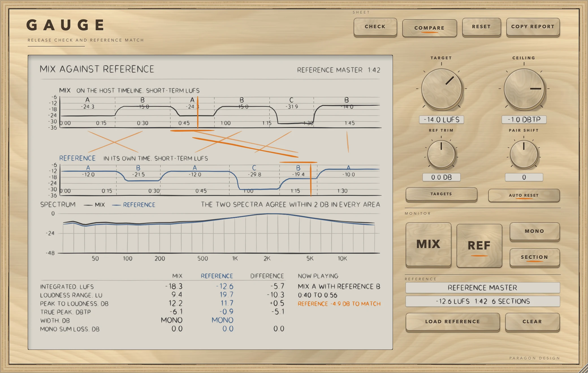The image size is (588, 373).
Task: Select the COMPARE sheet tab
Action: coord(429,28)
